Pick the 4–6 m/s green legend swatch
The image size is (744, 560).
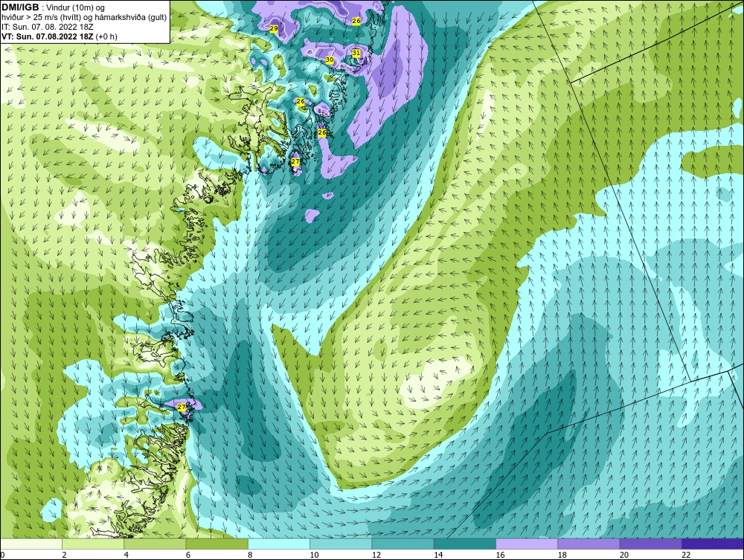155,544
